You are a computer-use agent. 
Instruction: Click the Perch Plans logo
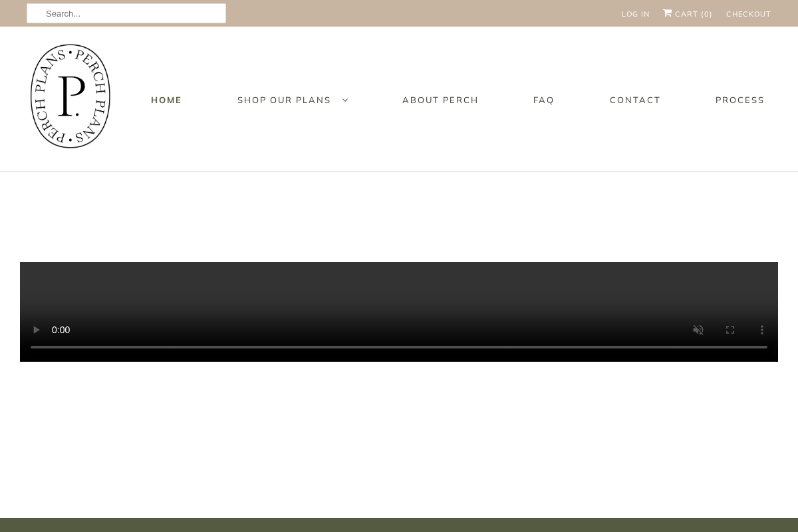[70, 96]
